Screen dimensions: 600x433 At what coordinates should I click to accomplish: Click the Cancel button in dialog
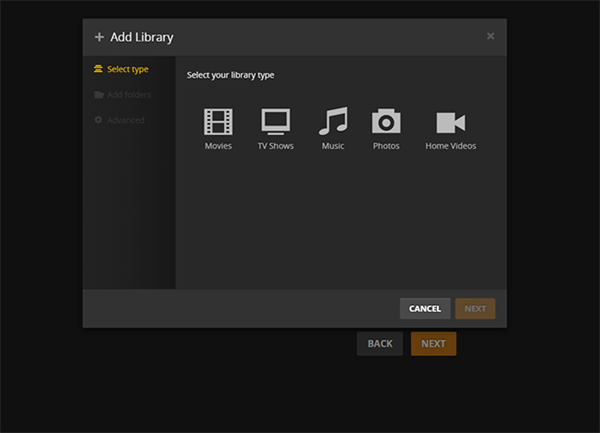425,308
